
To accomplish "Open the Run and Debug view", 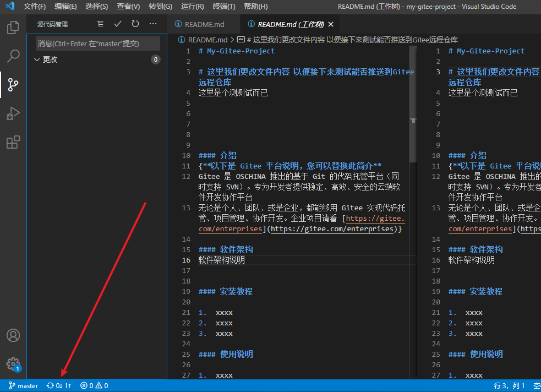I will (13, 113).
